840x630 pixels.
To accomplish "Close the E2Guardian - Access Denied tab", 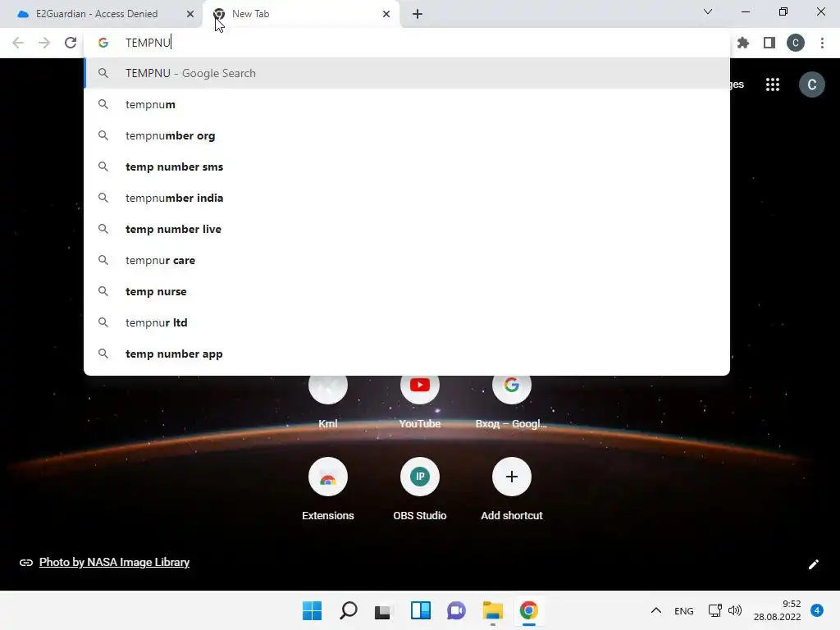I will click(190, 14).
